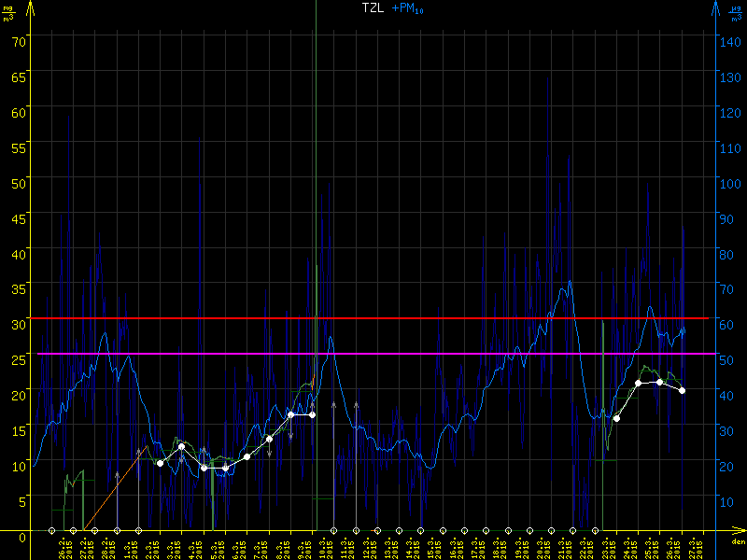Click the red horizontal limit line
747x560 pixels.
373,318
